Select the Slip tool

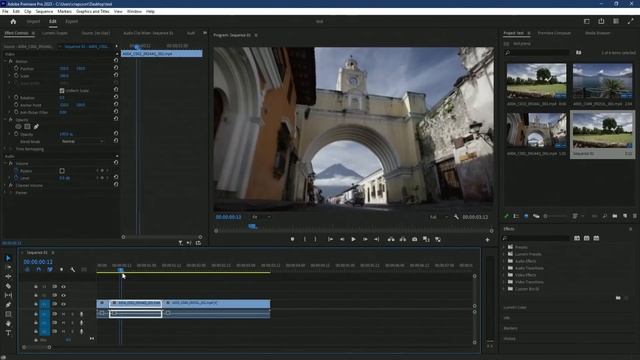click(8, 295)
